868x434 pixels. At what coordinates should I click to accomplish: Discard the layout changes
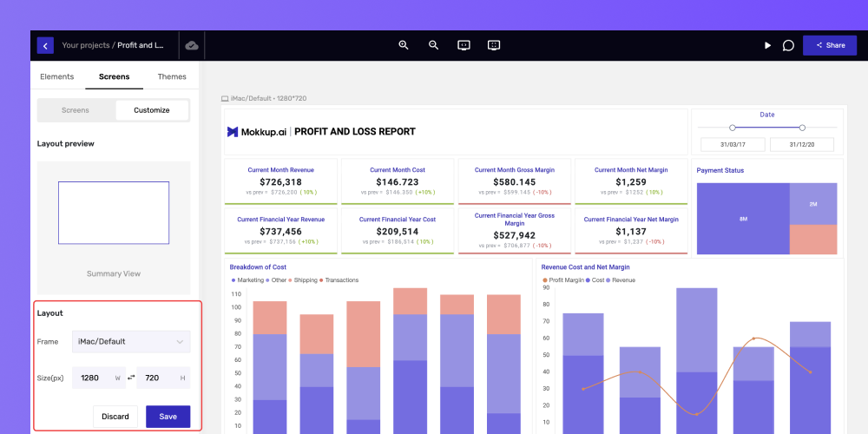(115, 417)
